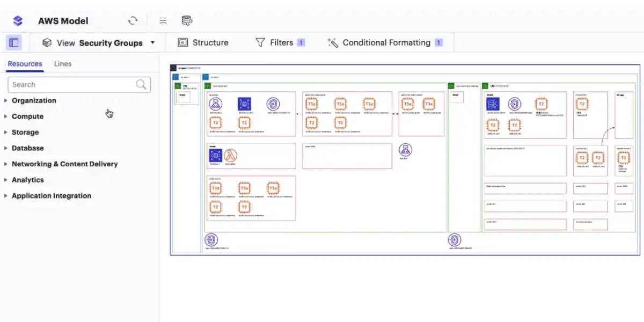Open the Structure option
Image resolution: width=644 pixels, height=322 pixels.
(203, 42)
